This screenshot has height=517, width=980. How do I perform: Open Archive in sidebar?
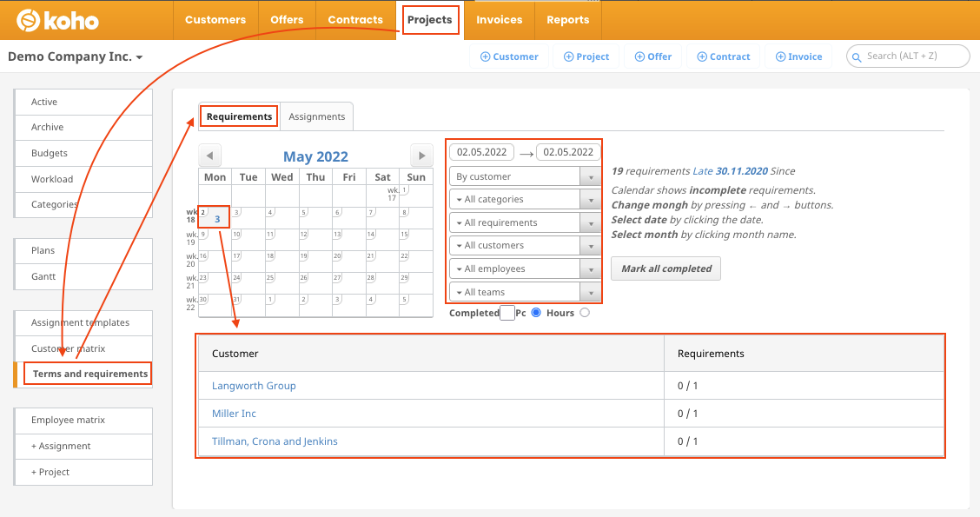[83, 128]
